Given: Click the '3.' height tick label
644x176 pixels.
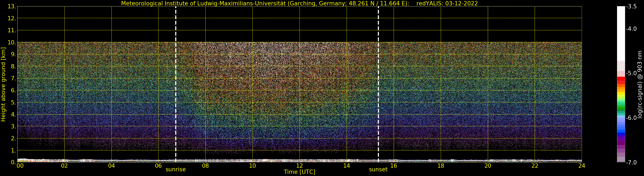Looking at the screenshot, I should point(13,126).
